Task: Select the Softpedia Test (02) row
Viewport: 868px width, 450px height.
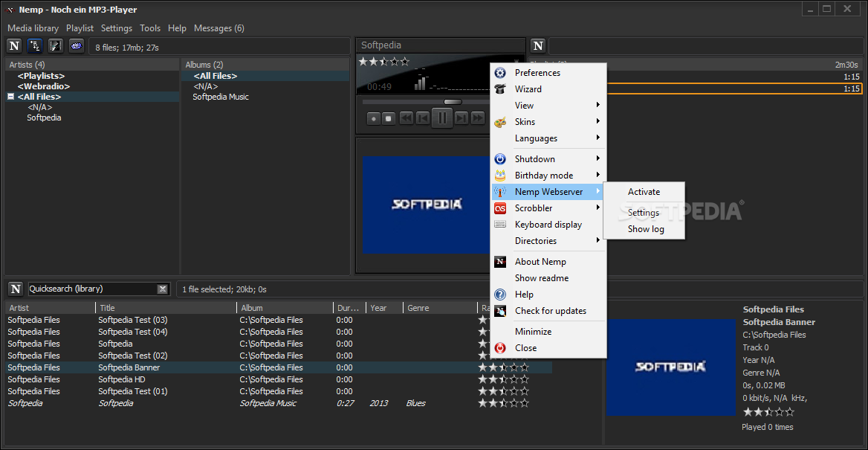Action: (279, 356)
